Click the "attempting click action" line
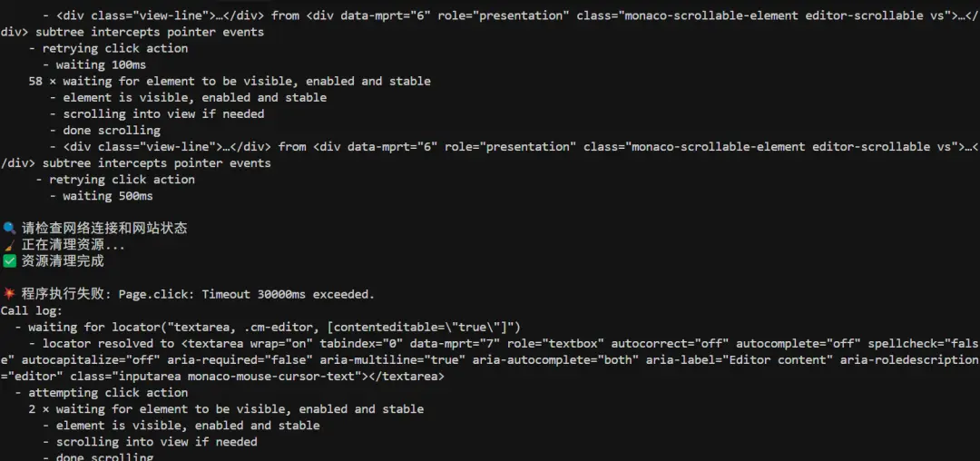980x461 pixels. pyautogui.click(x=108, y=392)
